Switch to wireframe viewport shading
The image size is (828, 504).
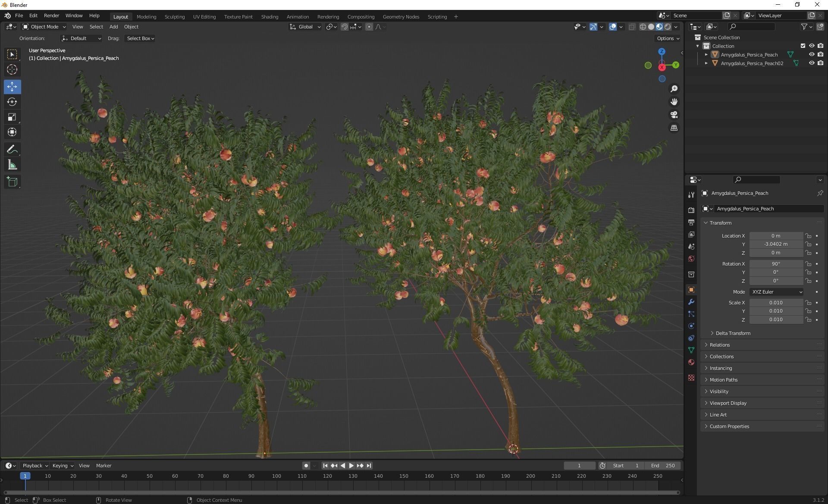point(643,27)
